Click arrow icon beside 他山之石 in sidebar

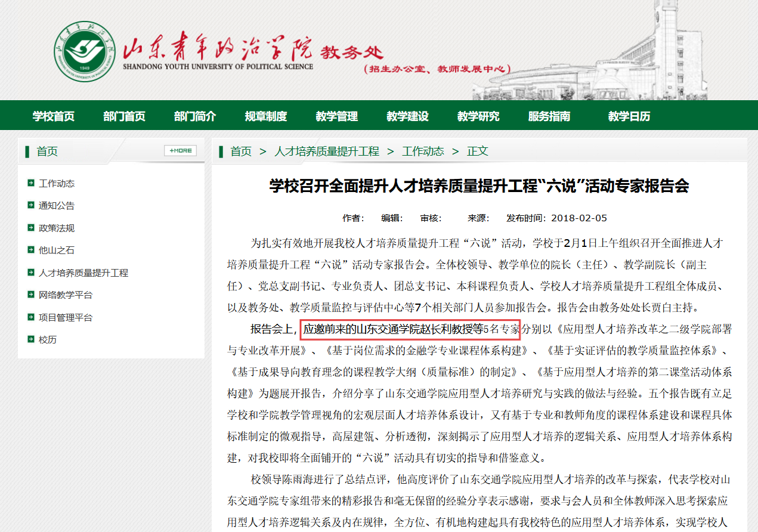click(31, 250)
